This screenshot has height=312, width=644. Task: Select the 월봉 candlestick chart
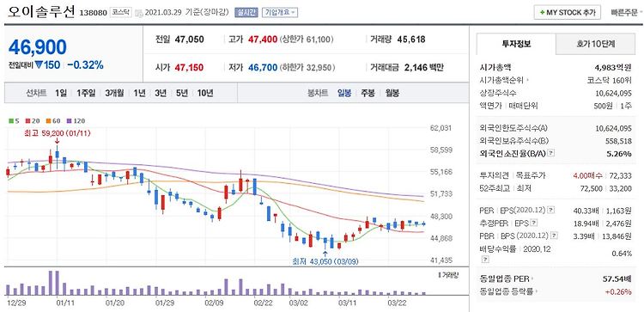(x=392, y=93)
